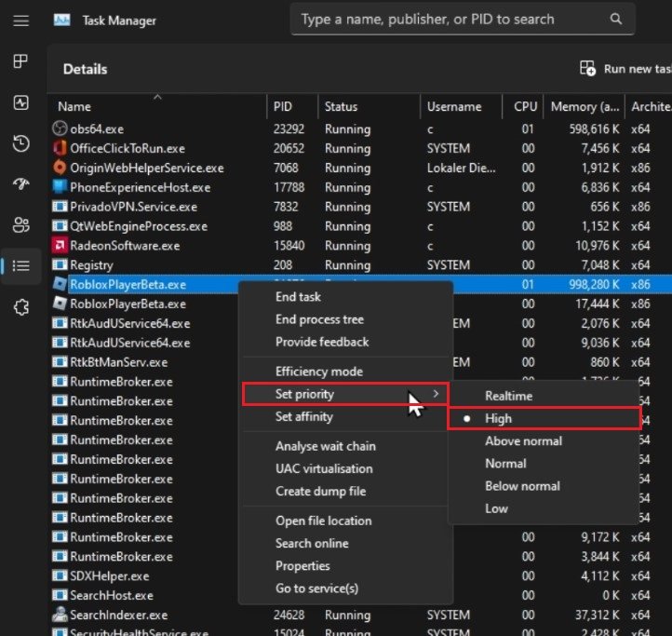The width and height of the screenshot is (672, 636).
Task: Select Provide feedback menu entry
Action: [x=345, y=342]
